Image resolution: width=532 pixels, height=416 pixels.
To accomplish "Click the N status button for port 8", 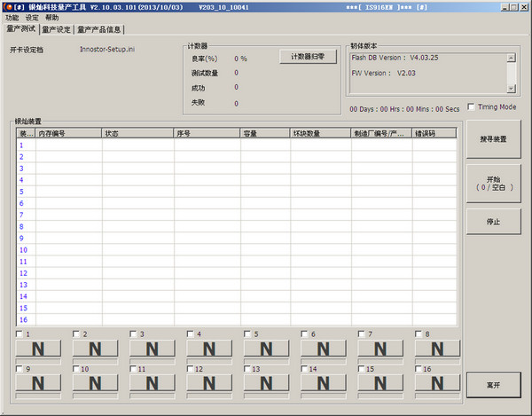I will [437, 349].
